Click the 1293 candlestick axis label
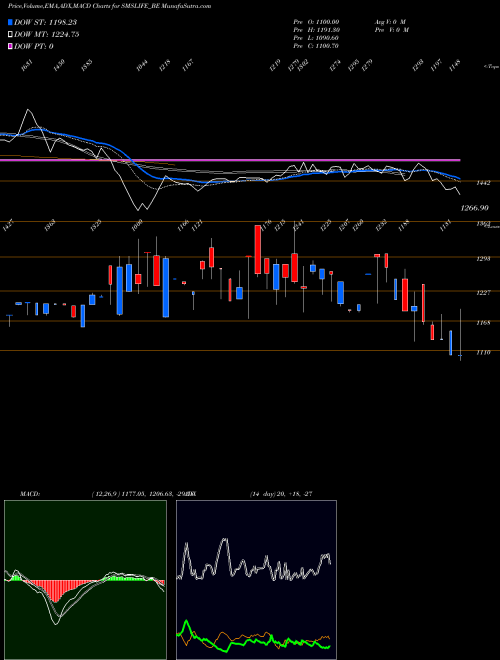Screen dimensions: 500x660 coord(483,258)
